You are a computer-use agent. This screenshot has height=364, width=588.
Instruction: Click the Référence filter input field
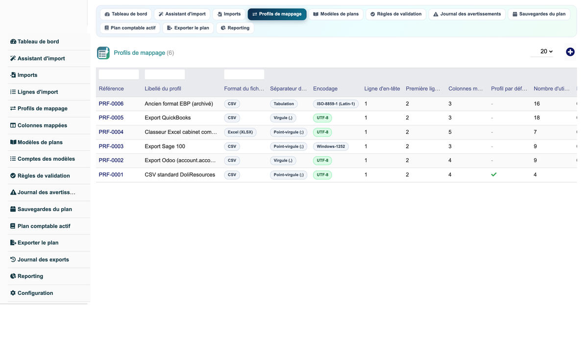click(x=119, y=74)
